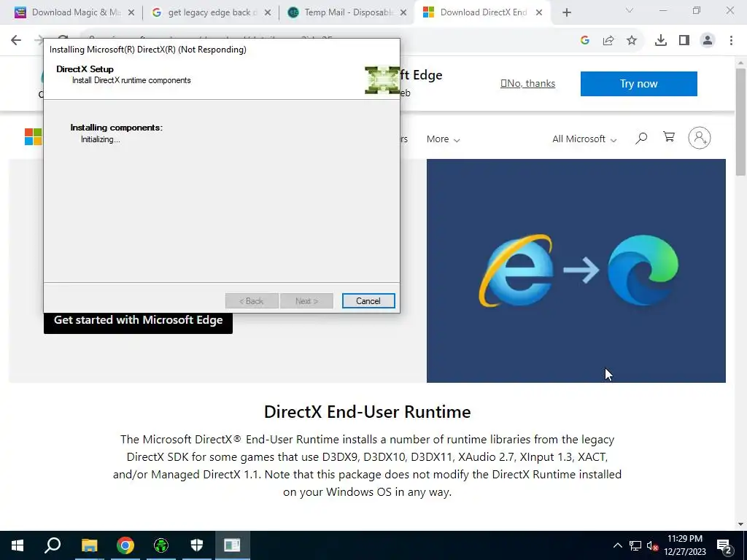747x560 pixels.
Task: Click Get started with Microsoft Edge
Action: coord(138,321)
